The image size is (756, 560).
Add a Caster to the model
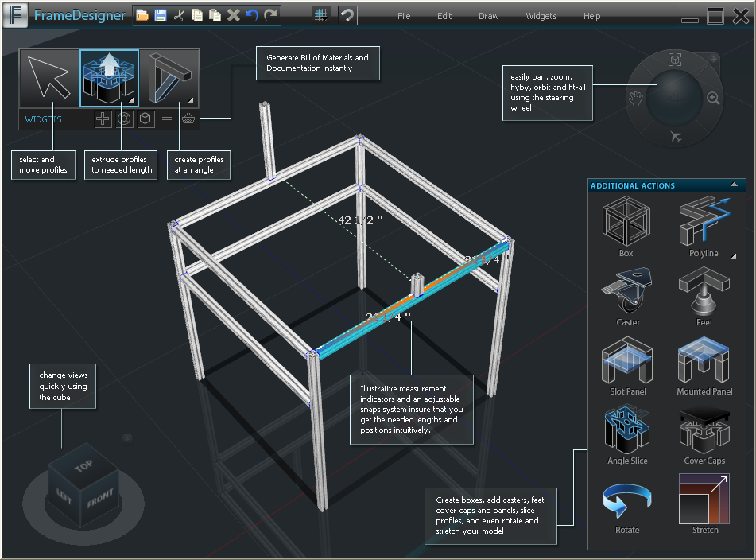click(627, 297)
